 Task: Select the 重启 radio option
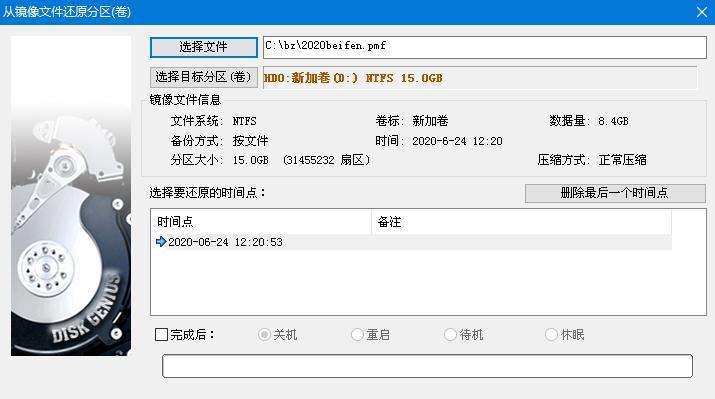coord(357,335)
